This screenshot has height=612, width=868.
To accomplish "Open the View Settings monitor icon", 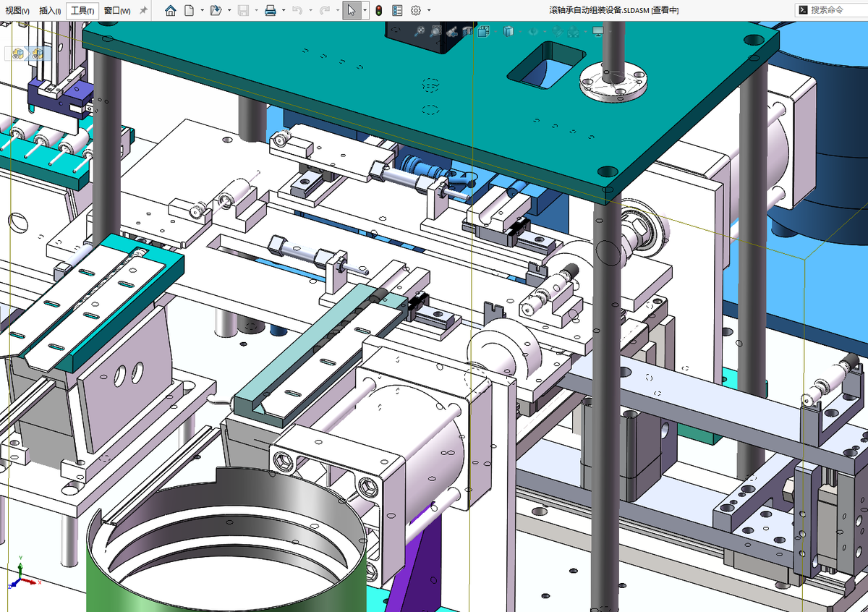I will 598,31.
